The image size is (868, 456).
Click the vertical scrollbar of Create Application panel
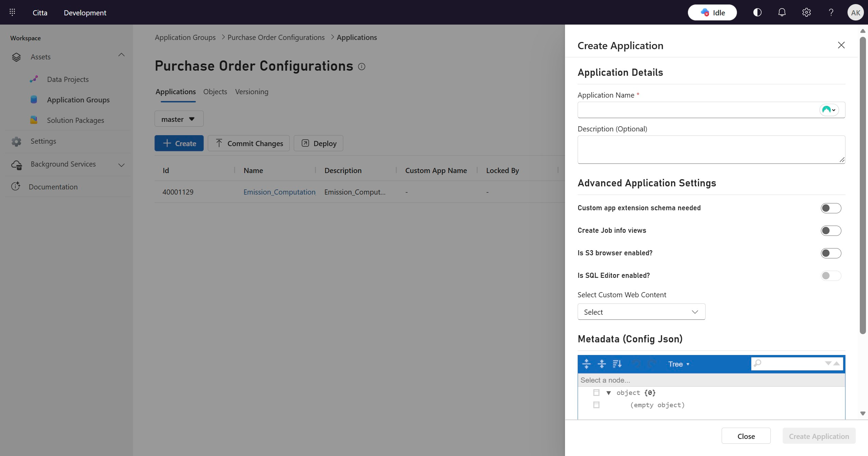(863, 184)
